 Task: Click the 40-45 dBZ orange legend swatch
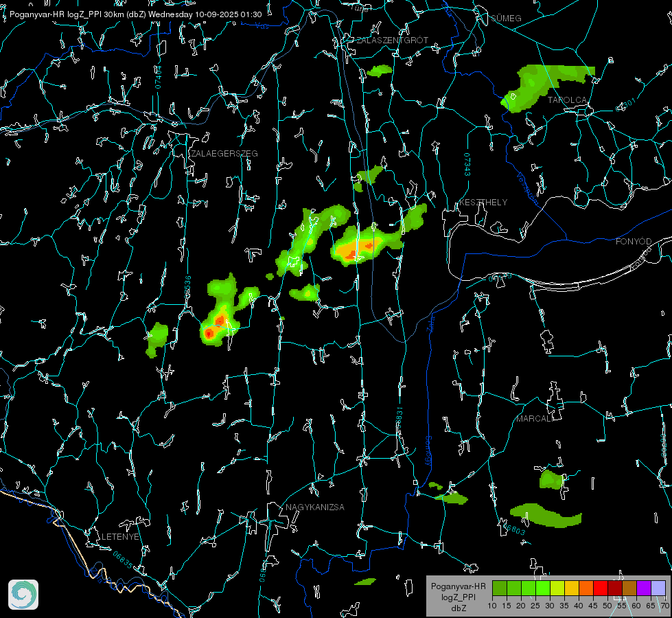pyautogui.click(x=586, y=588)
